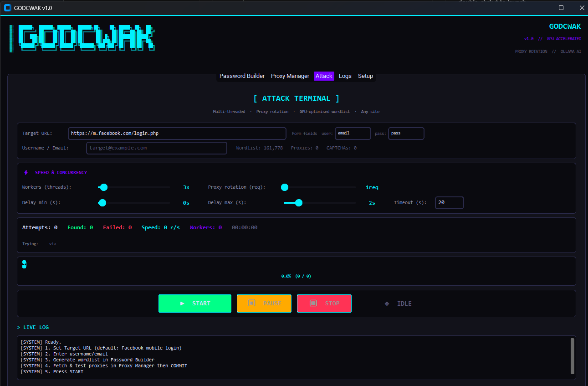
Task: Click the lightning bolt icon beside Speed & Concurrency
Action: (x=26, y=173)
